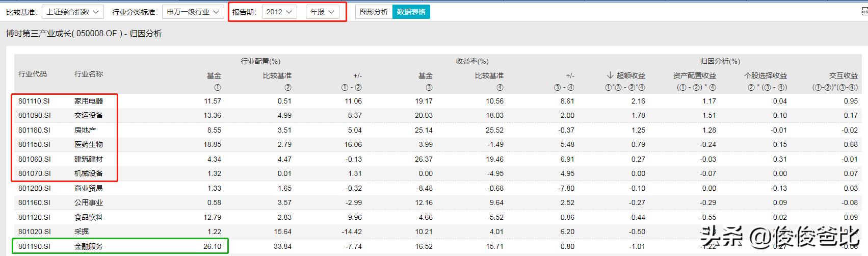
Task: Click the 医药生物 industry name
Action: (89, 144)
